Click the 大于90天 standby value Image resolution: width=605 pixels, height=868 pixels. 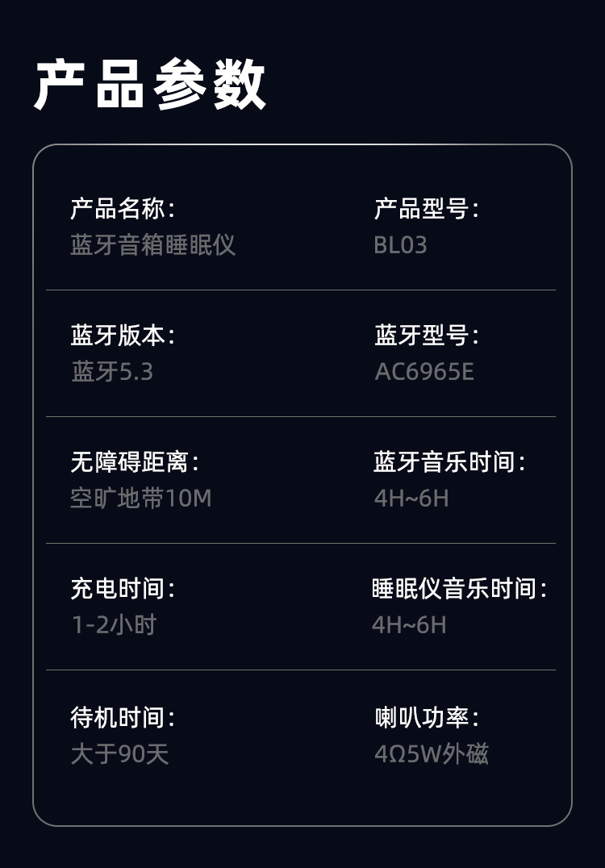tap(119, 754)
